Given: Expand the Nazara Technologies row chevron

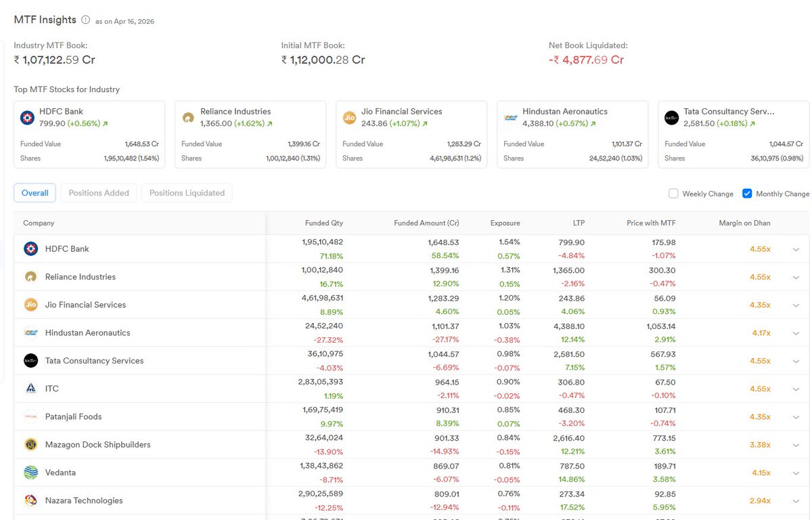Looking at the screenshot, I should pos(796,501).
